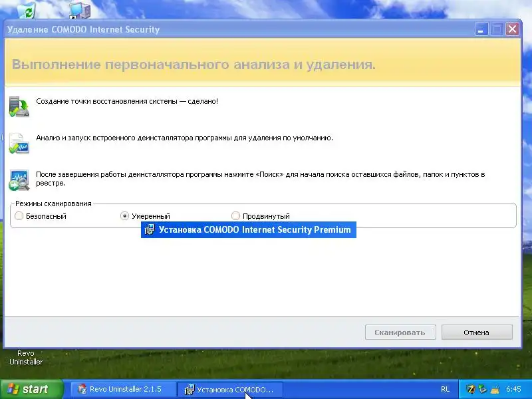Click the heading Выполнение первоначального анализа и удаления
The height and width of the screenshot is (399, 532).
point(194,65)
